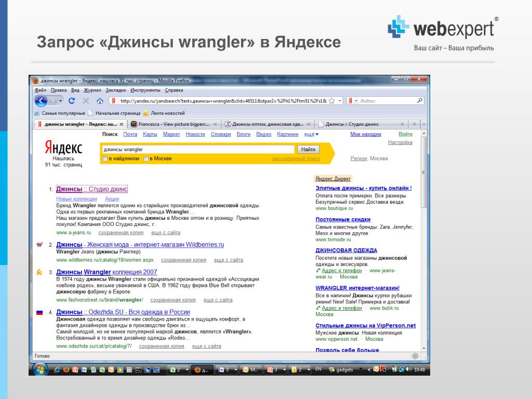Open the Инструменты menu
This screenshot has height=399, width=532.
pos(145,90)
